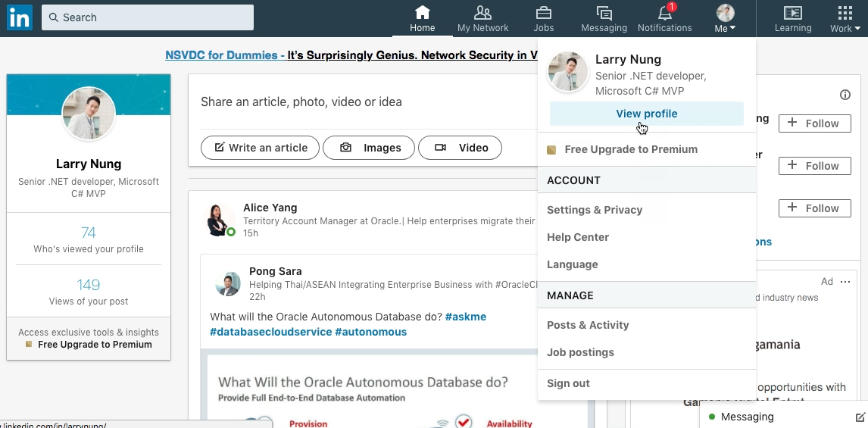The width and height of the screenshot is (868, 428).
Task: Open LinkedIn Learning
Action: [793, 18]
